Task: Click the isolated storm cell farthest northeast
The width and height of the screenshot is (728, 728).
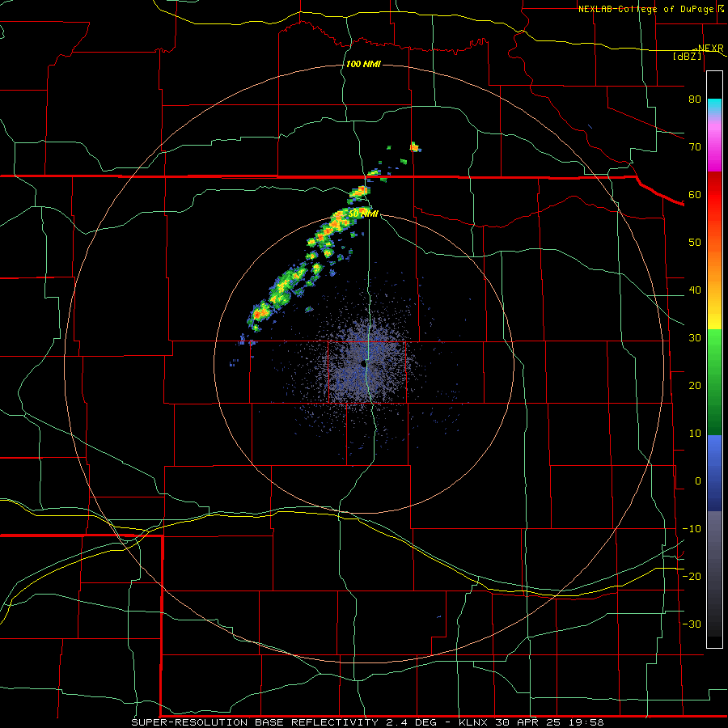Action: (415, 147)
